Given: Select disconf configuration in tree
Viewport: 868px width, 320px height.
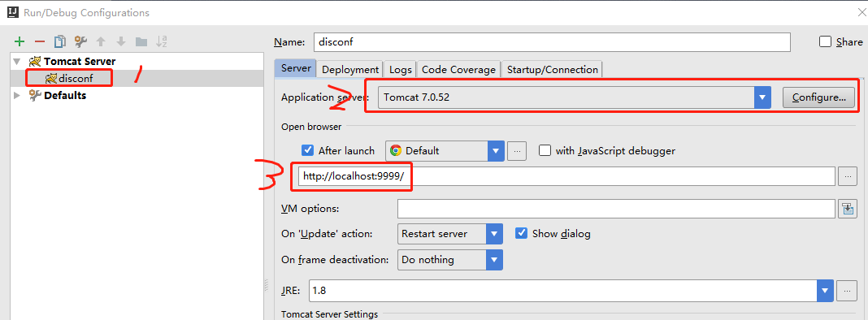Looking at the screenshot, I should pyautogui.click(x=76, y=78).
